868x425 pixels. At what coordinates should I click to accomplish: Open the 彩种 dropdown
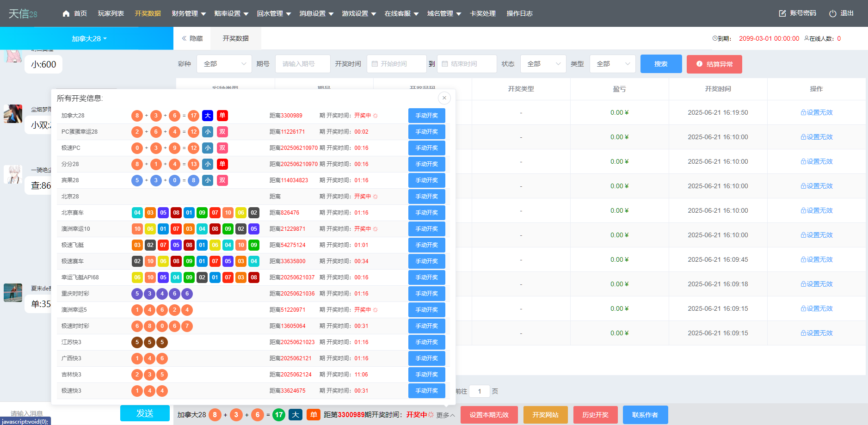224,64
